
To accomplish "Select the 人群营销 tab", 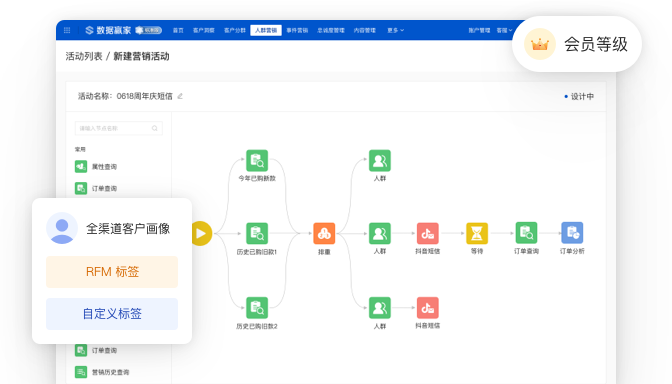I will coord(266,30).
